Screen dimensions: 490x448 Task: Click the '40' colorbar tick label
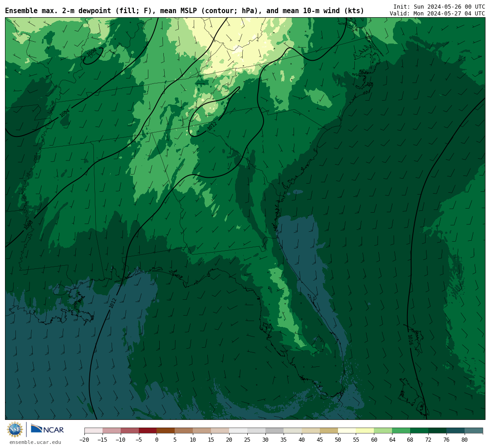click(x=302, y=440)
